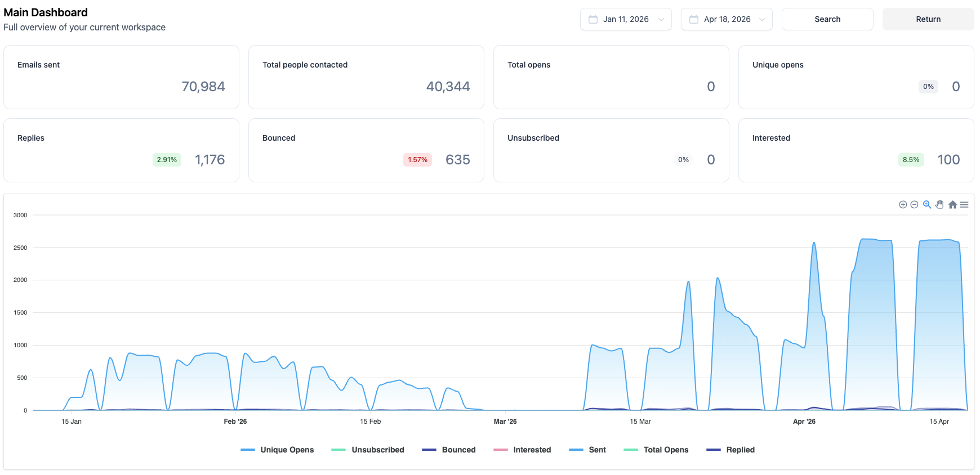
Task: Toggle the Interested series in chart legend
Action: (x=522, y=450)
